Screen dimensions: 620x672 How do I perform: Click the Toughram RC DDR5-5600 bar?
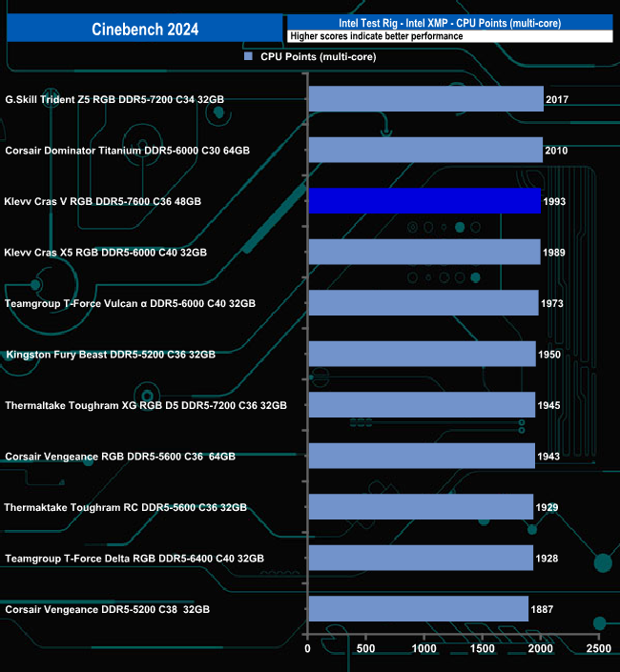[421, 506]
